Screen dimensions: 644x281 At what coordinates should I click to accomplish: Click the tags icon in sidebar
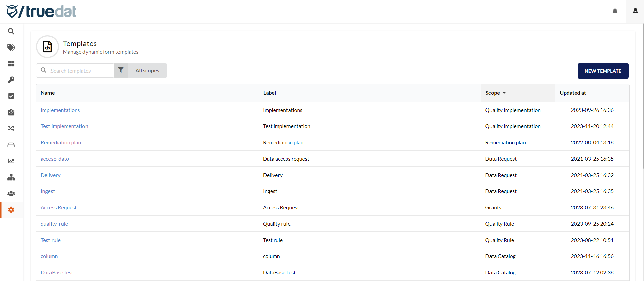(11, 48)
